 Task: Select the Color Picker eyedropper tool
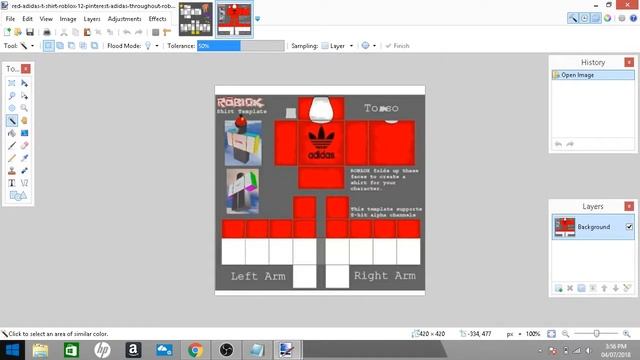click(x=24, y=158)
